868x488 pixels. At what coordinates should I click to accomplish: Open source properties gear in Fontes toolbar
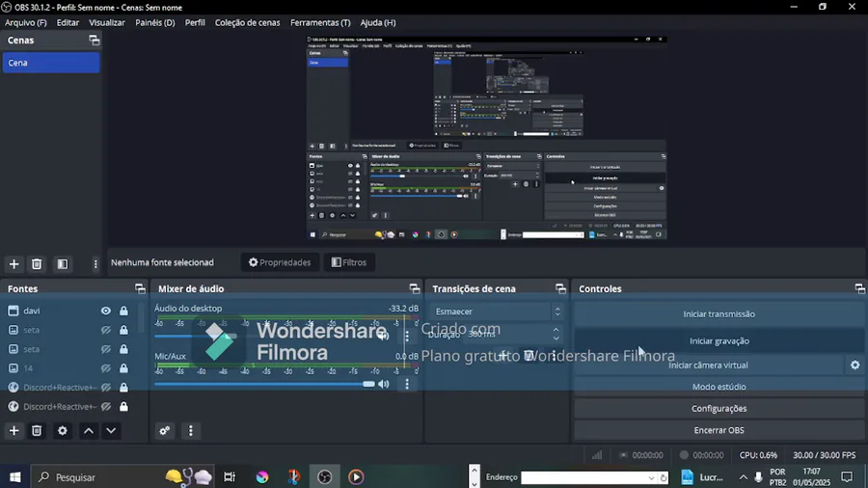[63, 430]
